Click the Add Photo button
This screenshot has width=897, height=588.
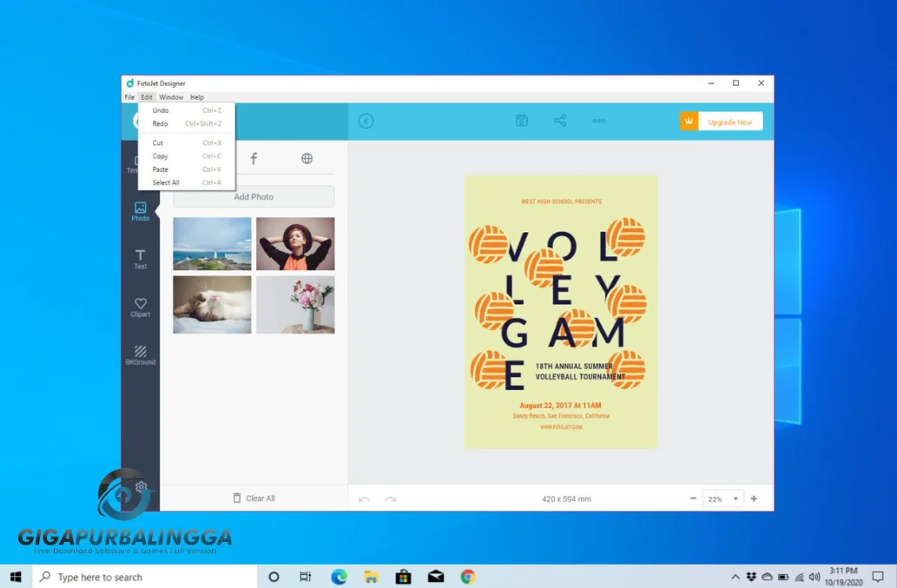pyautogui.click(x=254, y=197)
